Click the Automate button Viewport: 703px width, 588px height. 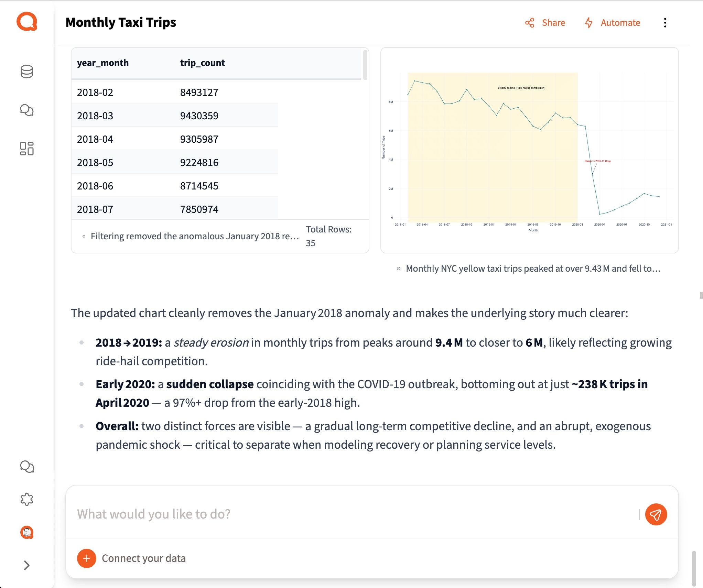click(613, 23)
